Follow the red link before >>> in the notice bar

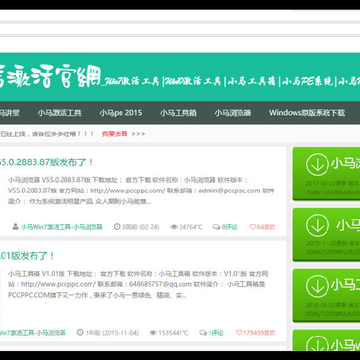pyautogui.click(x=115, y=134)
